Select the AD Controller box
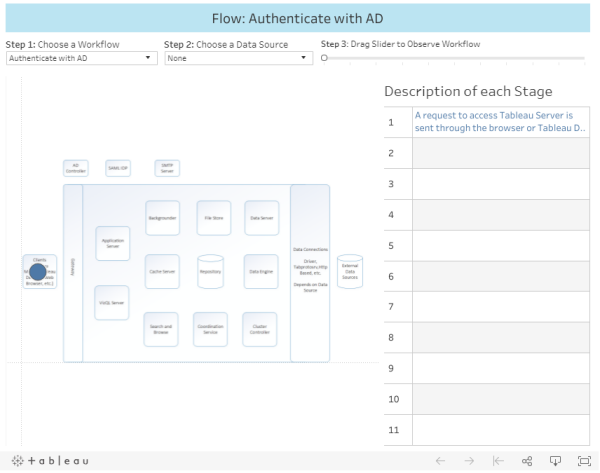 tap(76, 168)
